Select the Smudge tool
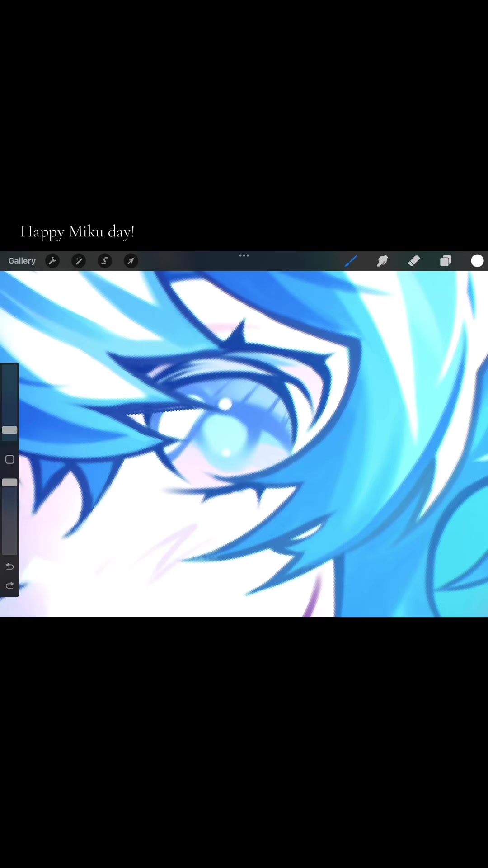488x868 pixels. [382, 261]
